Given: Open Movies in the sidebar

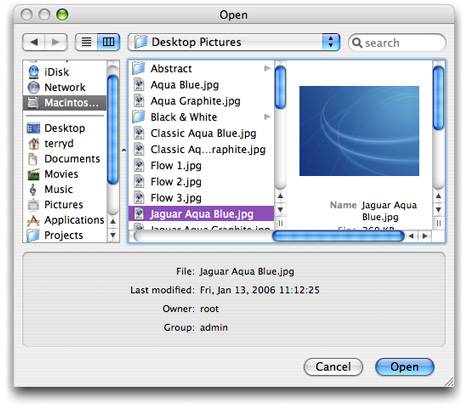Looking at the screenshot, I should click(65, 174).
